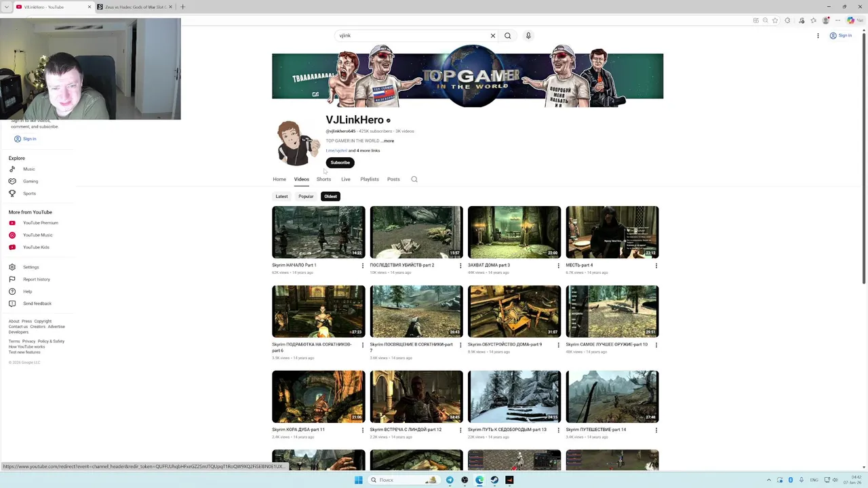Select the Popular sort chip

[306, 197]
